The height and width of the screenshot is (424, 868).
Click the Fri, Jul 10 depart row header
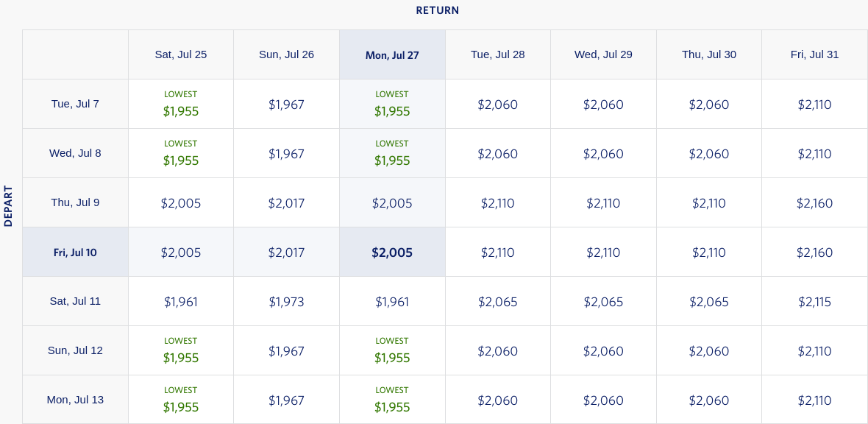coord(75,252)
